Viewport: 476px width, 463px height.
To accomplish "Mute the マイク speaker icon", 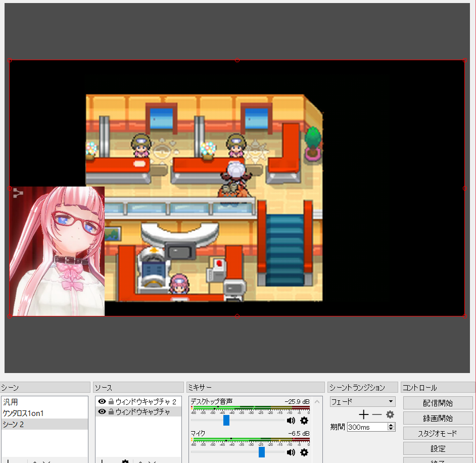I will pos(291,452).
